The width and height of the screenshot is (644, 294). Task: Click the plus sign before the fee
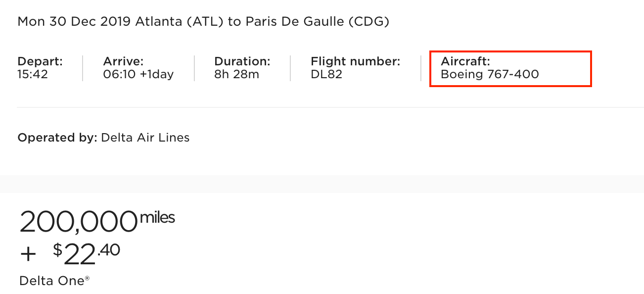(x=28, y=254)
